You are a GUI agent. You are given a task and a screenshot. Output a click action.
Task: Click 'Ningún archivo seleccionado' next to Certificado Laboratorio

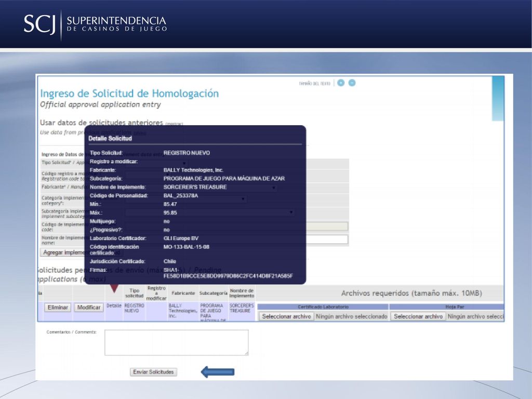click(352, 316)
